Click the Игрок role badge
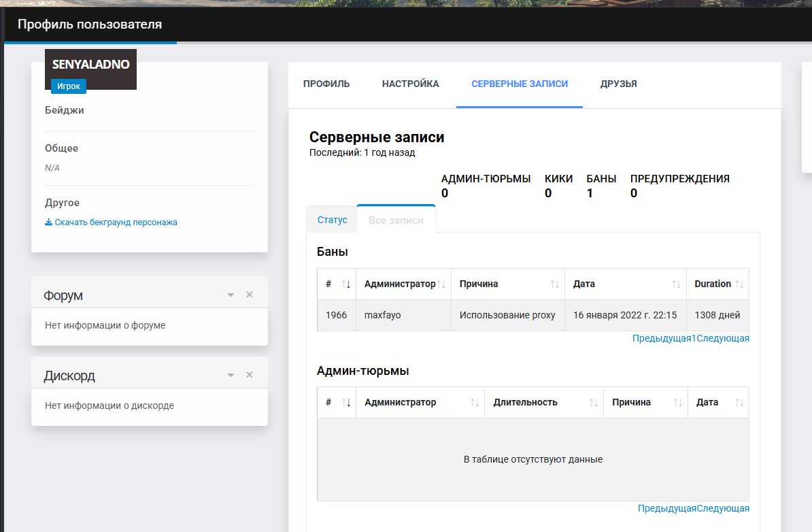812x532 pixels. point(69,86)
